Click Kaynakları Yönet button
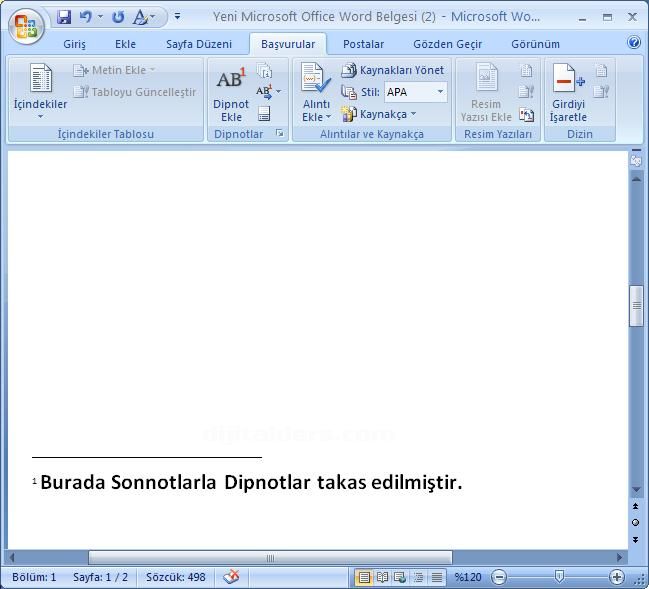649x589 pixels. 393,70
